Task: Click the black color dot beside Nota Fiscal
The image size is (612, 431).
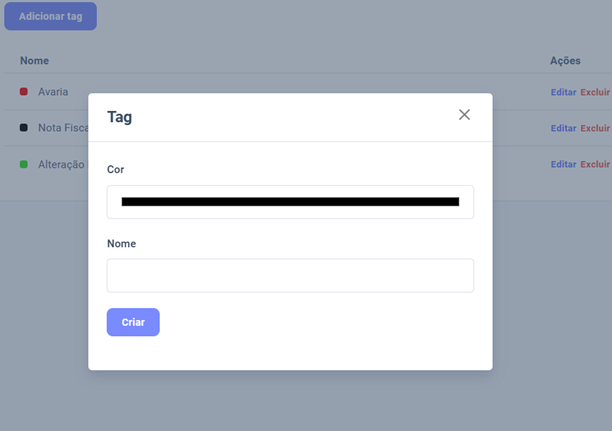Action: pos(24,128)
